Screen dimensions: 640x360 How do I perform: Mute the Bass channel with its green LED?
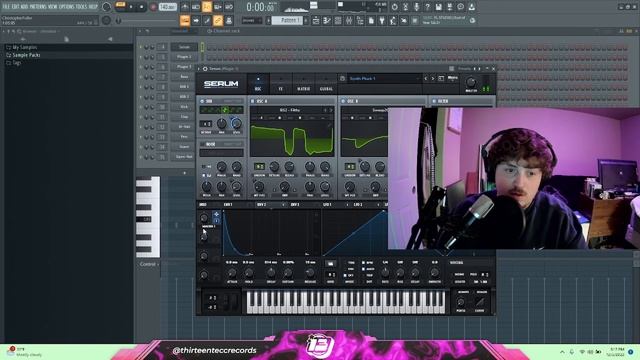coord(141,77)
